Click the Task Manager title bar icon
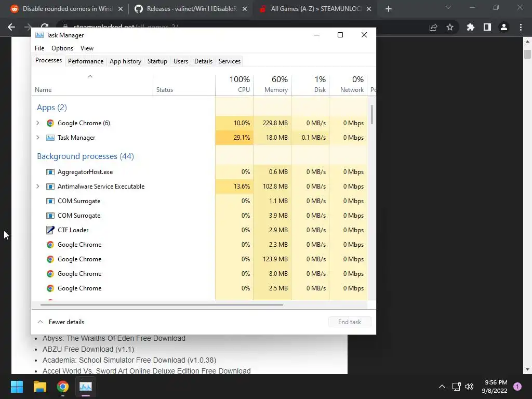The image size is (532, 399). [x=39, y=35]
